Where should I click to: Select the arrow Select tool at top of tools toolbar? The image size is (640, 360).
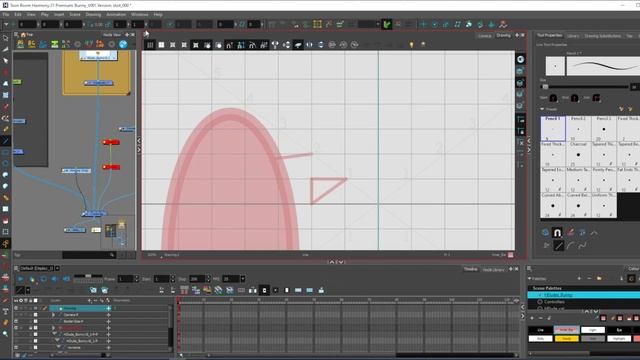[5, 38]
